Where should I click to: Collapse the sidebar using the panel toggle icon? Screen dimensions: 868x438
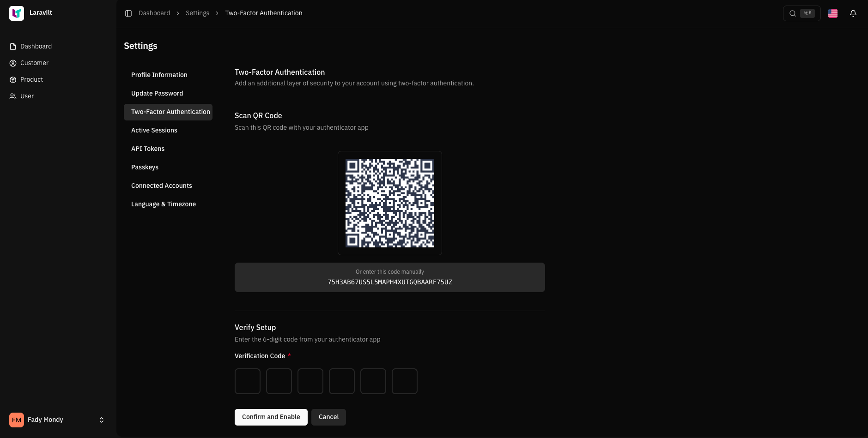[x=128, y=13]
